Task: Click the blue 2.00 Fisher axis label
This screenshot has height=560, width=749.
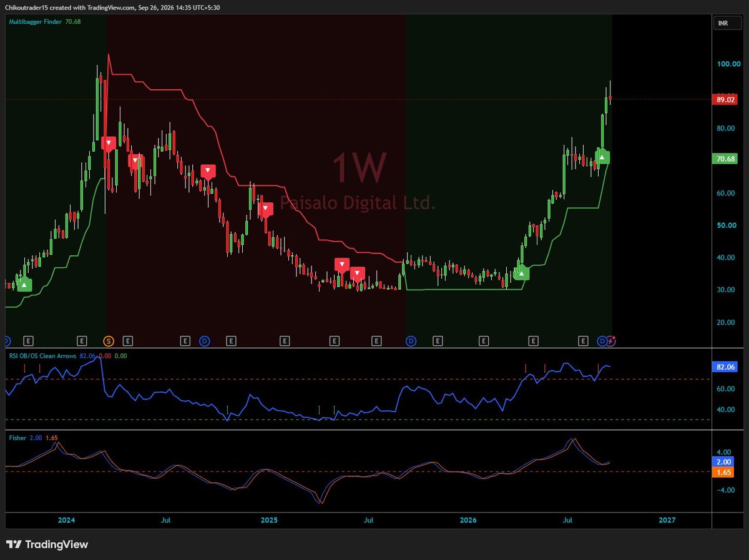Action: pyautogui.click(x=724, y=461)
